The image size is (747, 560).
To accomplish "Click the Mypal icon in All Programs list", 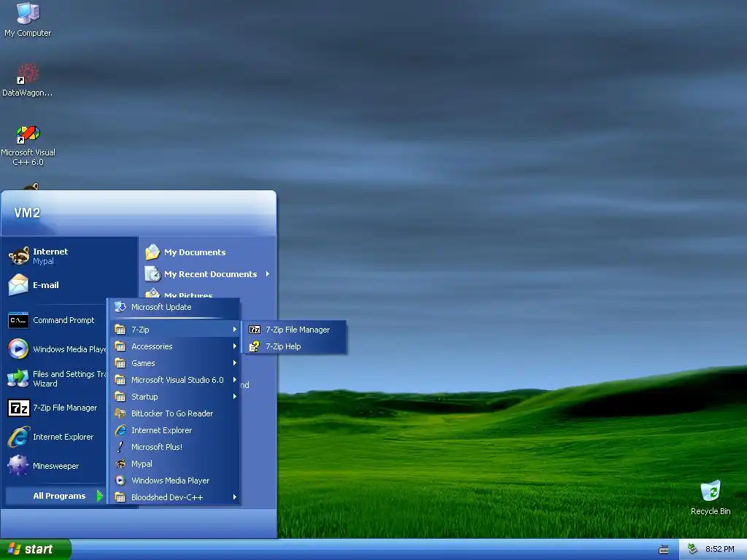I will pos(120,463).
